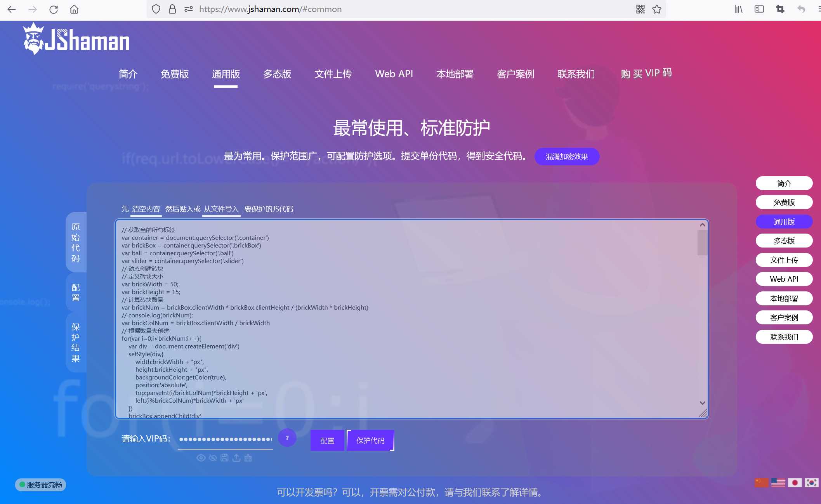Open 简介 in top navigation
Viewport: 821px width, 504px height.
(x=128, y=74)
